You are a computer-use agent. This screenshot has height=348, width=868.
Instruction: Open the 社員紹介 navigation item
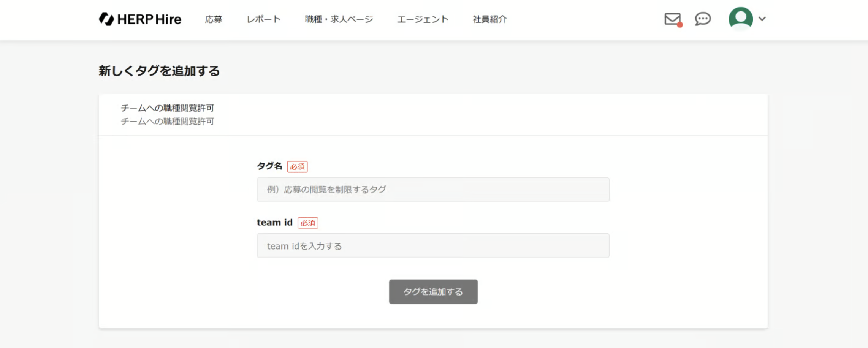click(x=489, y=19)
